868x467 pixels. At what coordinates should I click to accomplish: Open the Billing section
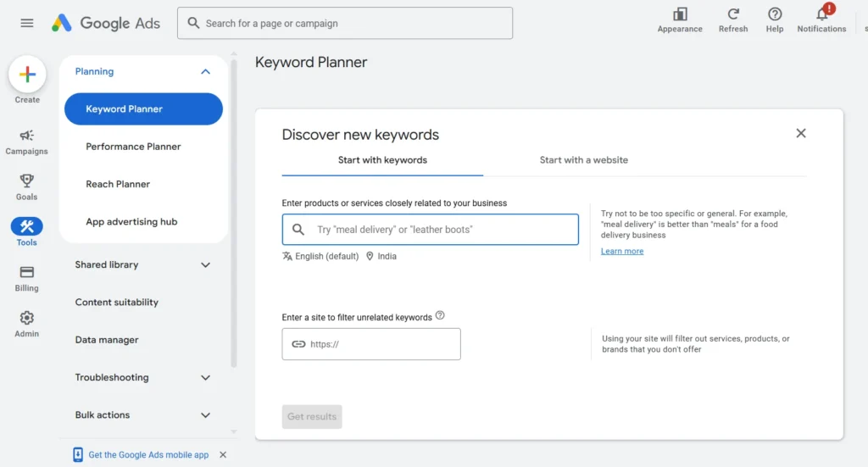(26, 278)
